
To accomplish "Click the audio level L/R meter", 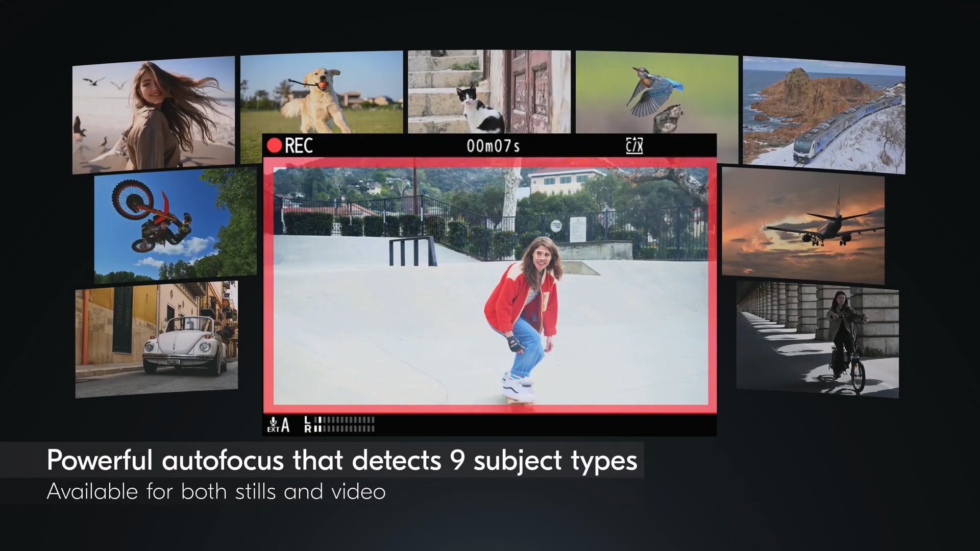I will coord(339,424).
